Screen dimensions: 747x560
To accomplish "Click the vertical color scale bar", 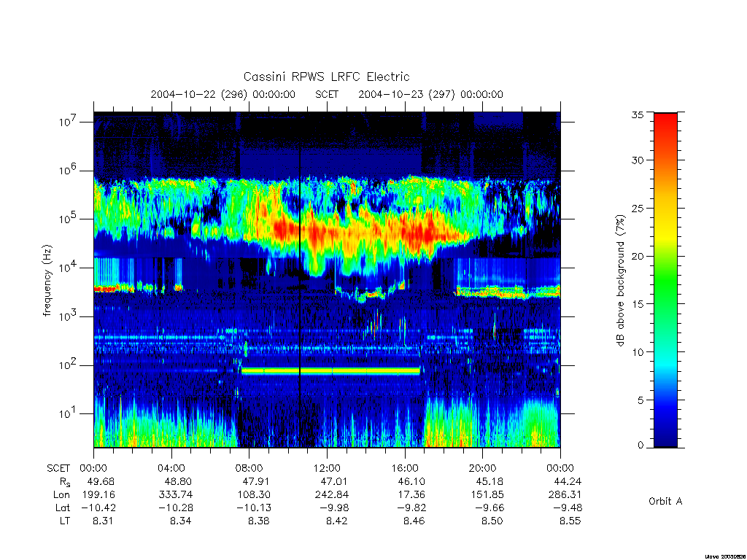I will pyautogui.click(x=665, y=280).
